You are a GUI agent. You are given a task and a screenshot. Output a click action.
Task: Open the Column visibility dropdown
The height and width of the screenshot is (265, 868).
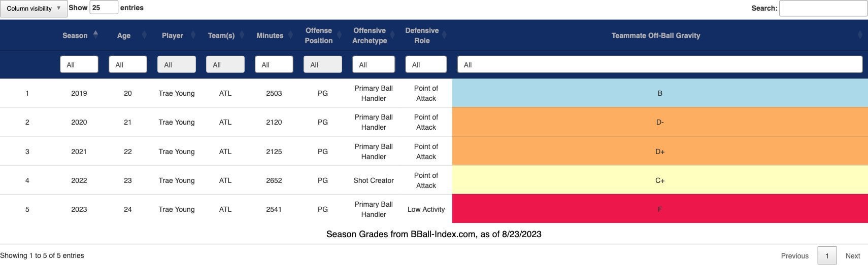[x=34, y=9]
